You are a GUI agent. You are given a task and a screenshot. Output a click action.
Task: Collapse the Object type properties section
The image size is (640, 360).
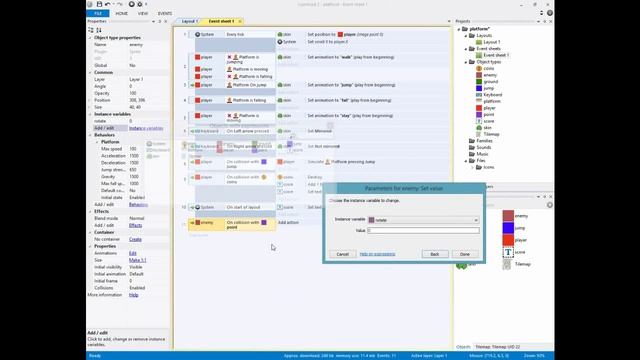pos(90,38)
